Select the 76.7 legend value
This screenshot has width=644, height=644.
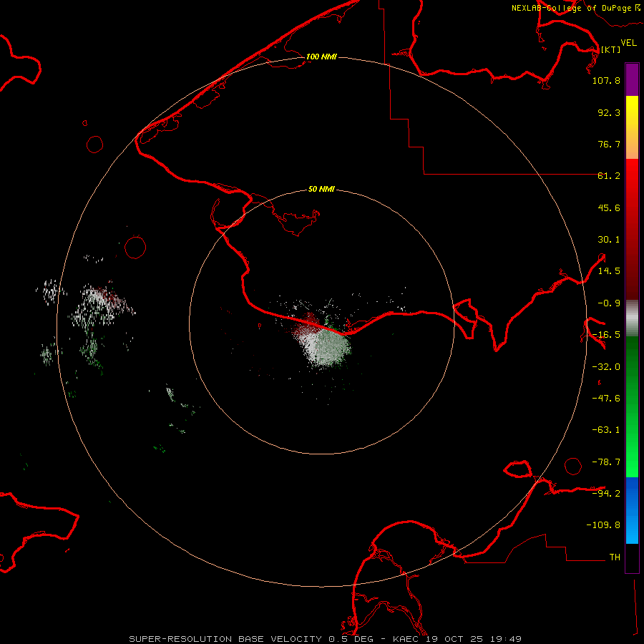[609, 144]
